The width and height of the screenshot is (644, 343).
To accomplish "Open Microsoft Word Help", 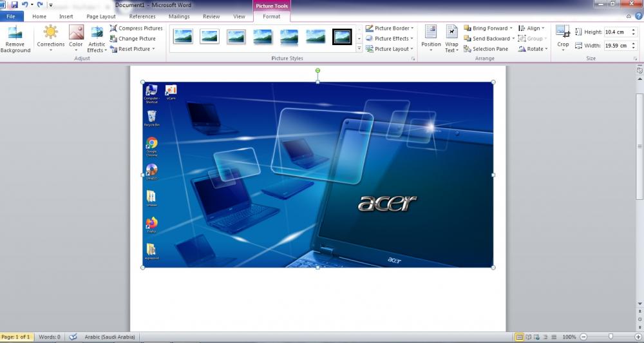I will click(639, 17).
